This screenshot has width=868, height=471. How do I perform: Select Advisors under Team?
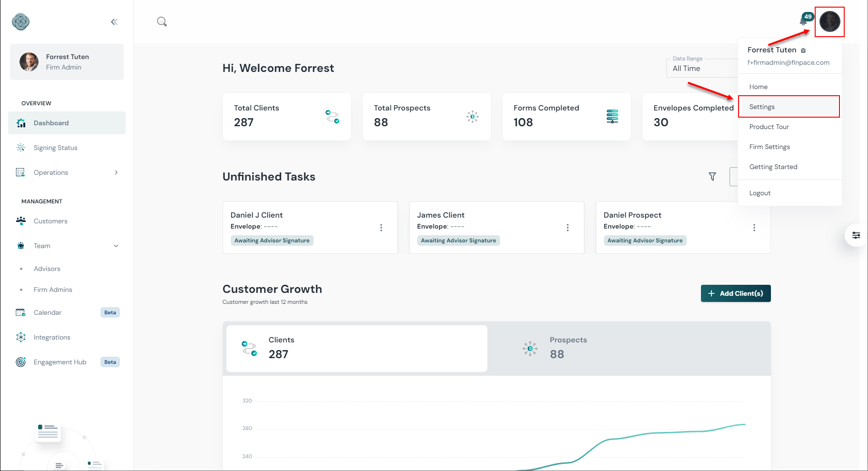[x=47, y=269]
